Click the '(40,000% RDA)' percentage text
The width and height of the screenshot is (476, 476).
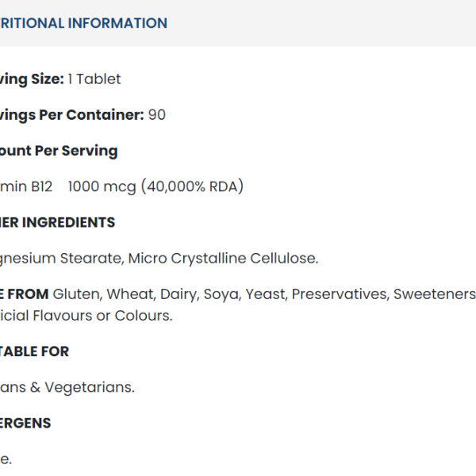pos(192,186)
